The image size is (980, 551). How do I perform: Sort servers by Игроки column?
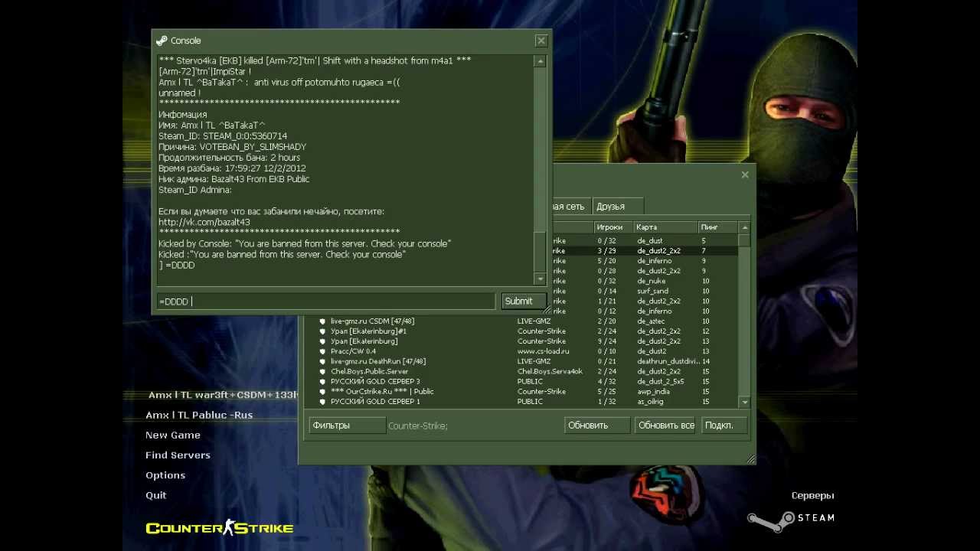(614, 227)
